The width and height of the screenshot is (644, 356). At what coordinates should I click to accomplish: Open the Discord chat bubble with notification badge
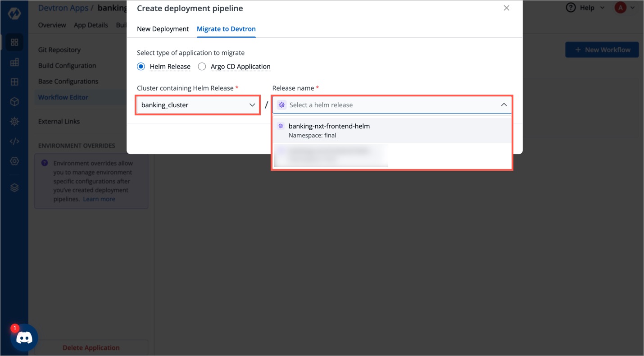[24, 337]
